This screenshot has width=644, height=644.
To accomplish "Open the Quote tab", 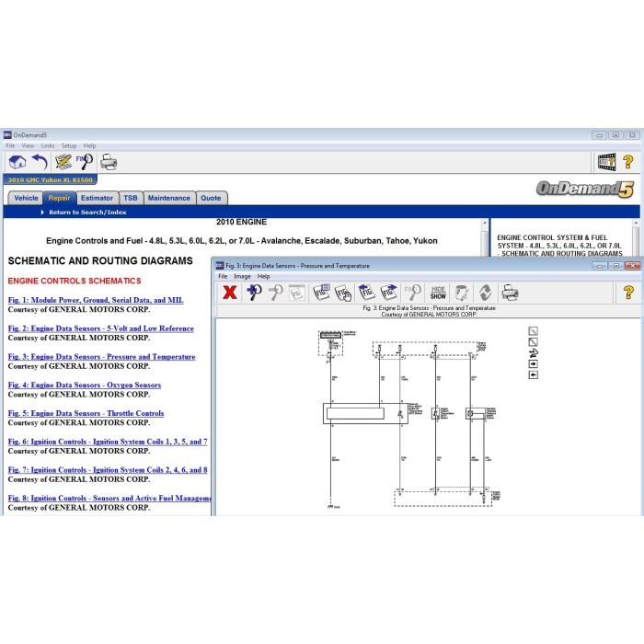I will tap(211, 198).
